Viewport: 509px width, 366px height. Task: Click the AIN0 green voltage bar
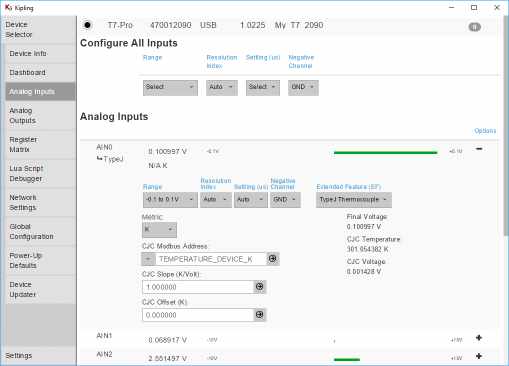385,153
